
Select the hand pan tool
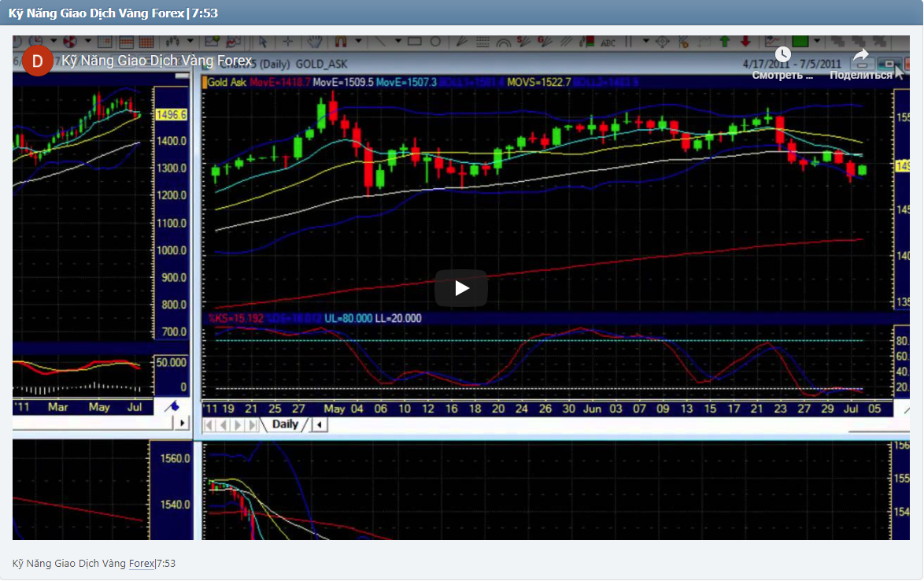coord(315,42)
